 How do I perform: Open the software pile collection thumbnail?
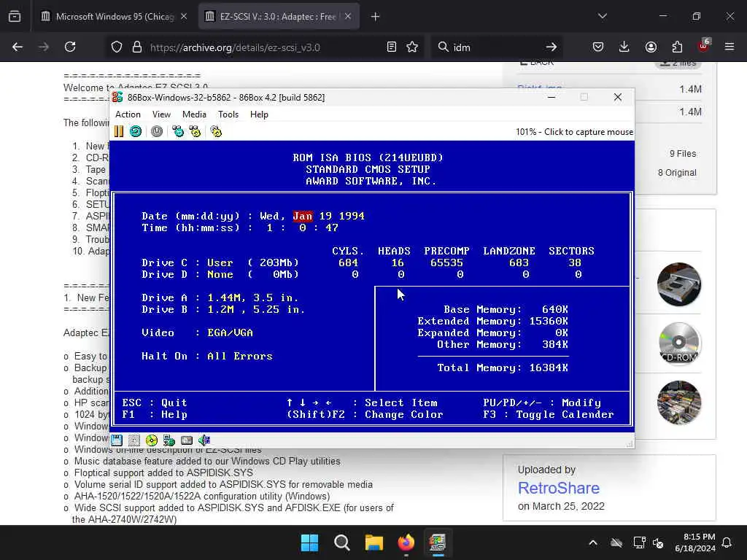(x=679, y=402)
